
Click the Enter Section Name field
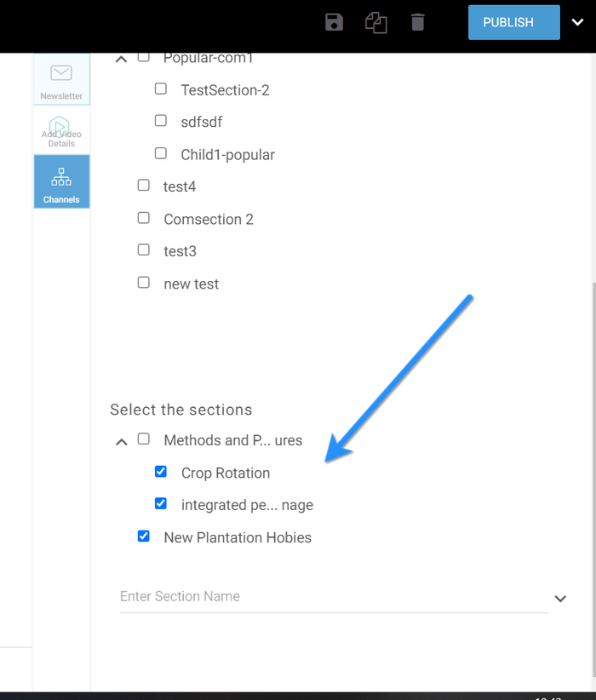pos(332,597)
